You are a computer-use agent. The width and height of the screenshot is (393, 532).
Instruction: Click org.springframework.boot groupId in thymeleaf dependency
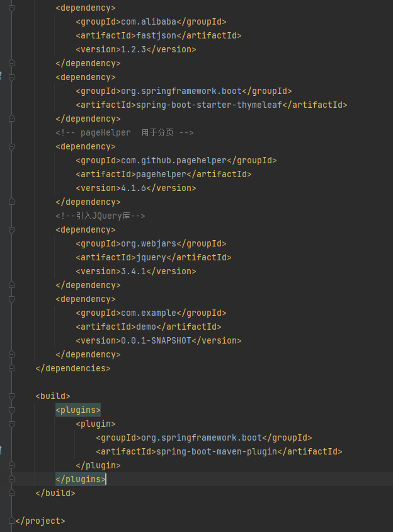(x=184, y=91)
